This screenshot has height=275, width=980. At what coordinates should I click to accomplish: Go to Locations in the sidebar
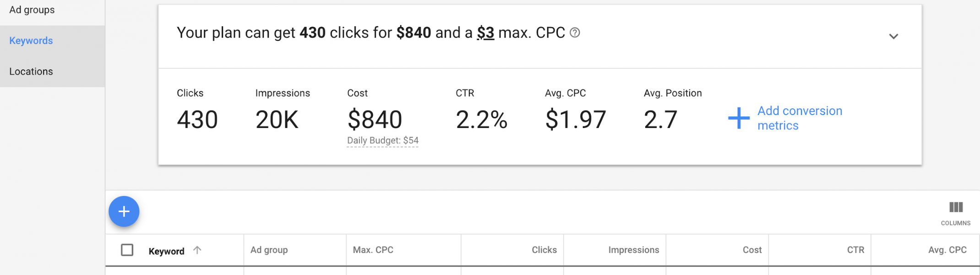(x=31, y=71)
